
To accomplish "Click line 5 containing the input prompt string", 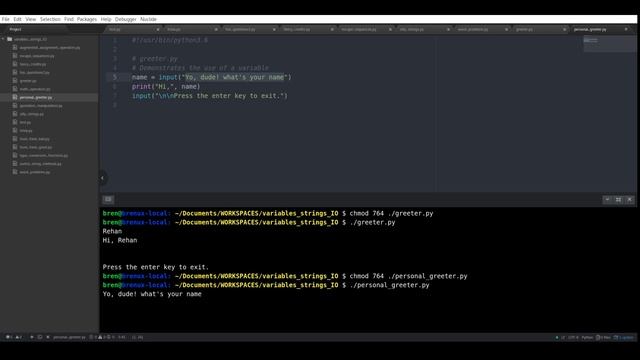I will pos(211,77).
